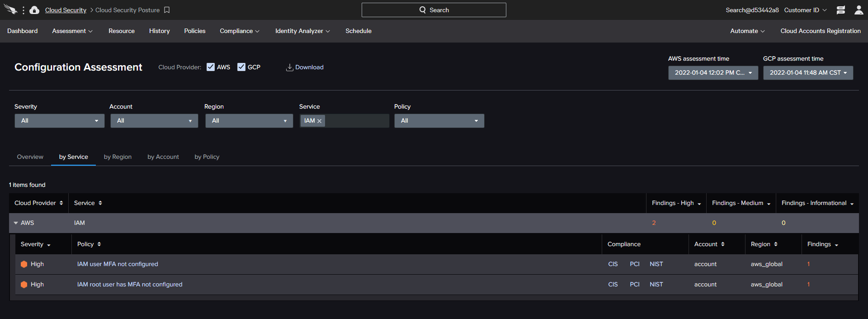Open the Identity Analyzer menu
The width and height of the screenshot is (868, 319).
302,31
